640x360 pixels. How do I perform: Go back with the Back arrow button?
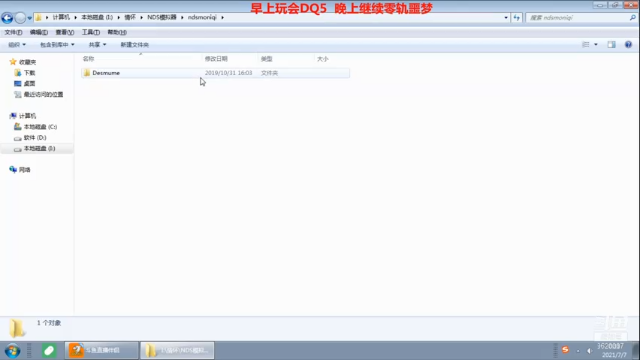pos(7,18)
